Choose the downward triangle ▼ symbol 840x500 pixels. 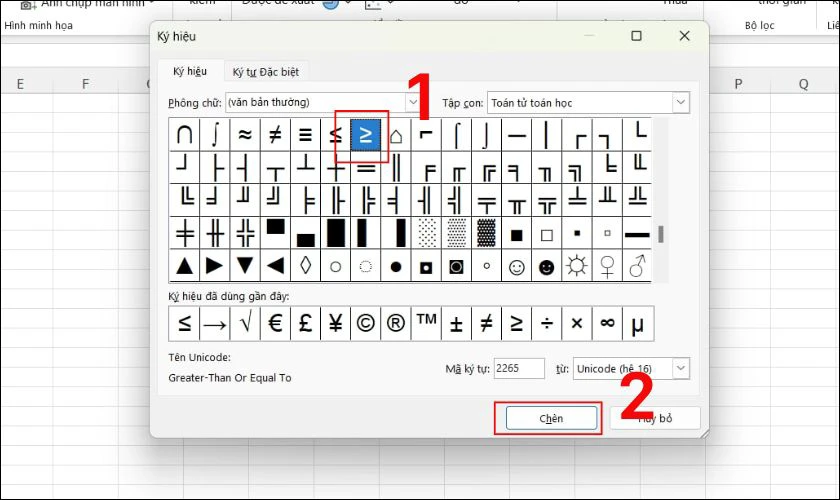[x=245, y=265]
